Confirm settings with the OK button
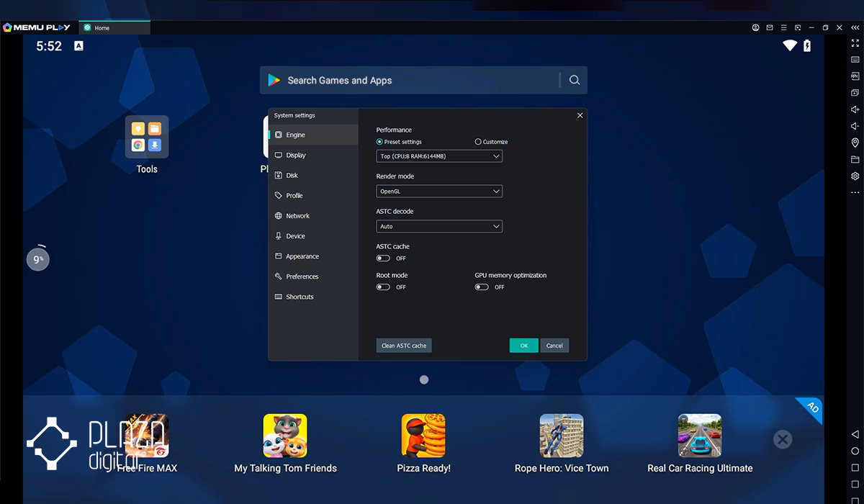The width and height of the screenshot is (864, 504). click(x=524, y=346)
